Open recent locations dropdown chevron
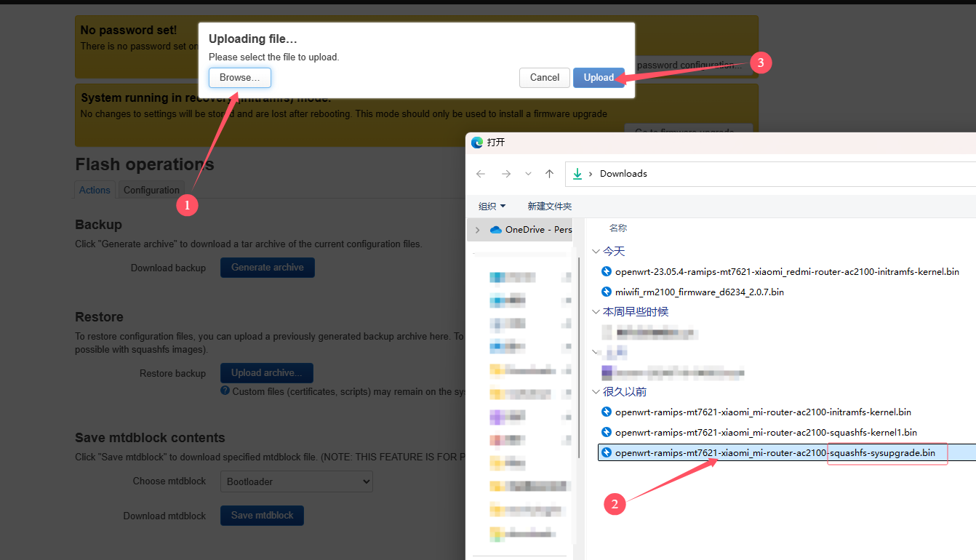Viewport: 976px width, 560px height. coord(528,174)
